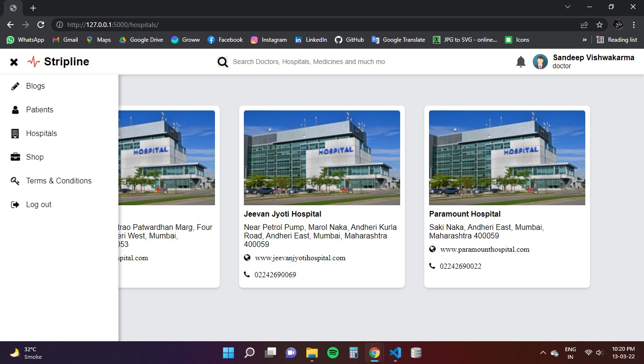The width and height of the screenshot is (644, 364).
Task: Show hidden system tray icons
Action: pos(543,353)
